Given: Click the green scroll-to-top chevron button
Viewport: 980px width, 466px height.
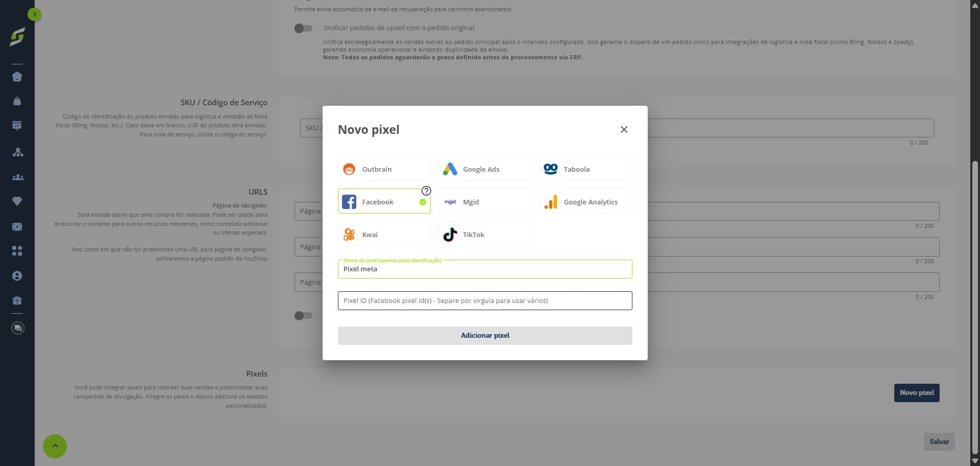Looking at the screenshot, I should point(55,446).
